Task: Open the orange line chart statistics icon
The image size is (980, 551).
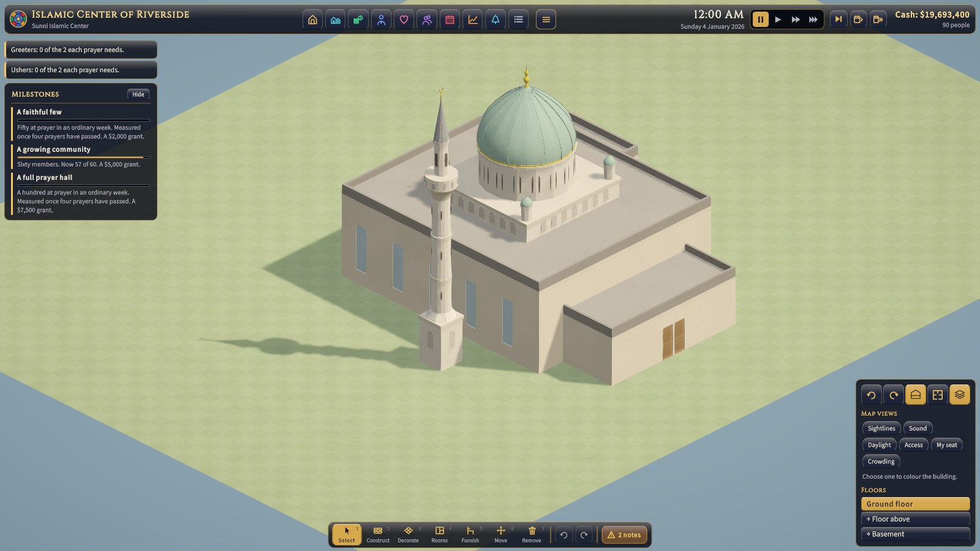Action: [473, 20]
